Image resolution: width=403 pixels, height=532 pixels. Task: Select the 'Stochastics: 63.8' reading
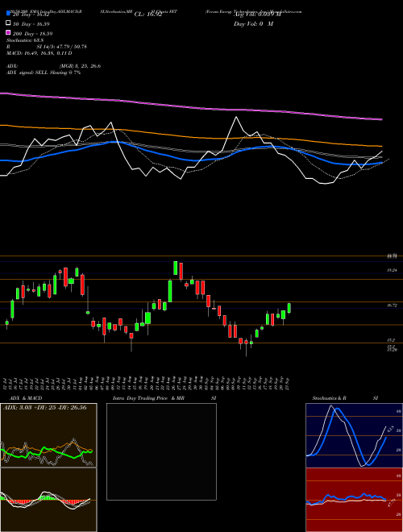(x=23, y=40)
